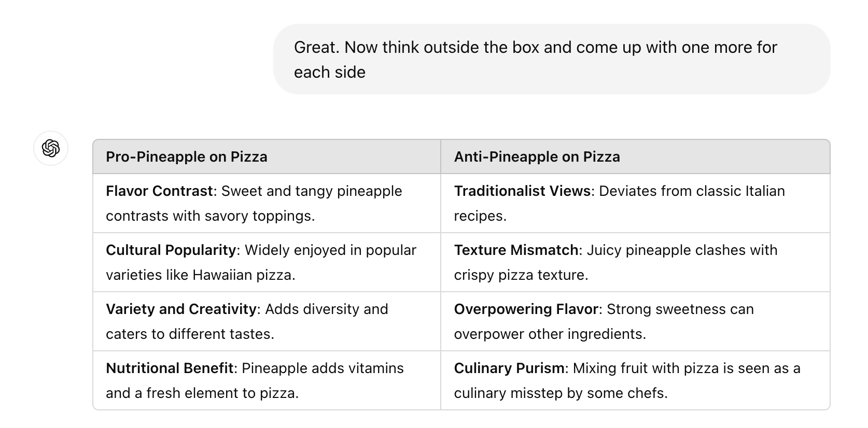Viewport: 868px width, 428px height.
Task: Click the text "contrasts with savory toppings."
Action: [211, 216]
